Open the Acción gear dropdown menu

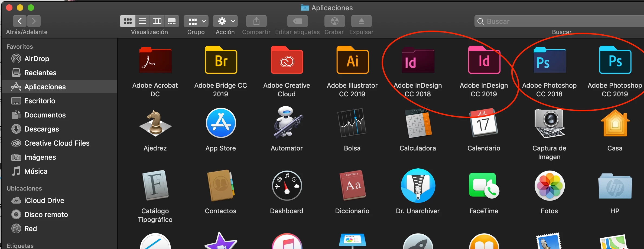pyautogui.click(x=225, y=21)
